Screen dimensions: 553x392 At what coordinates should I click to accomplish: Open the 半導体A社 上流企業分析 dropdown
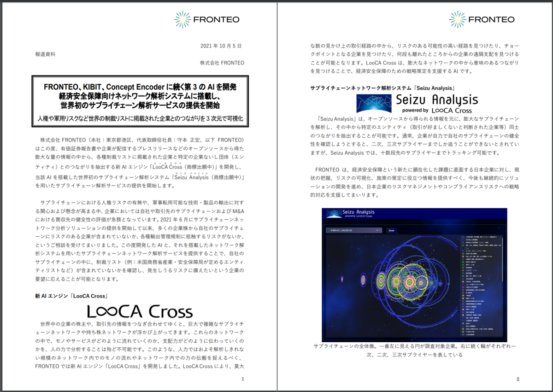click(354, 230)
